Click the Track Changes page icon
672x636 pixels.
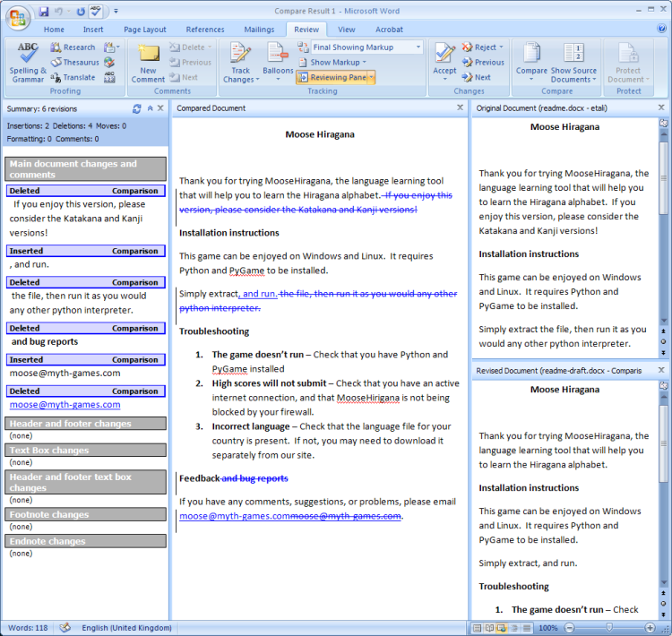coord(240,54)
